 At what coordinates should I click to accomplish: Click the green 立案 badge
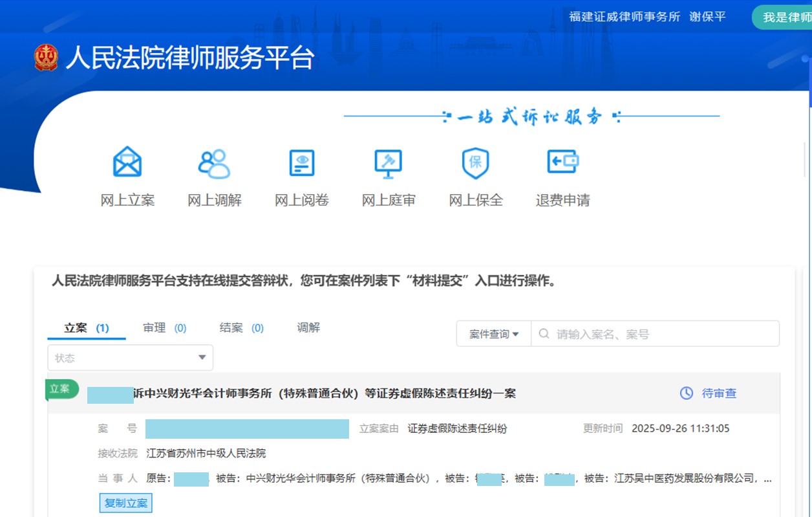coord(62,388)
